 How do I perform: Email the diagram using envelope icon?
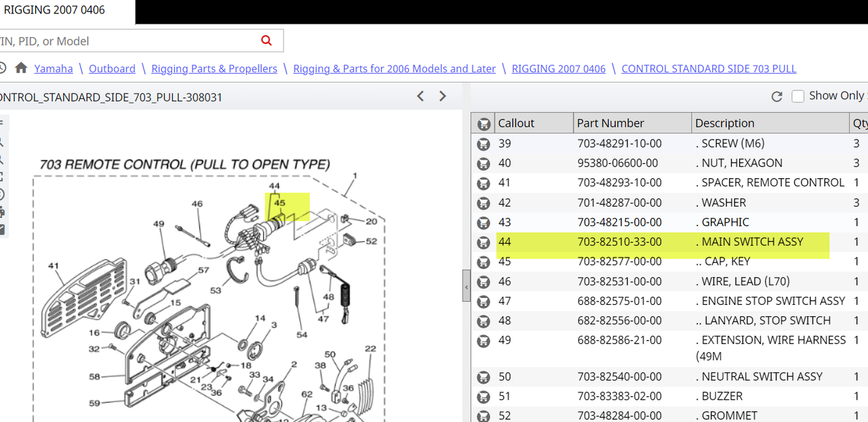(x=2, y=230)
